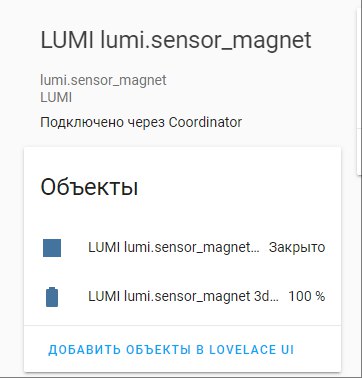Click the 100 % battery reading
The width and height of the screenshot is (362, 378).
(x=307, y=296)
